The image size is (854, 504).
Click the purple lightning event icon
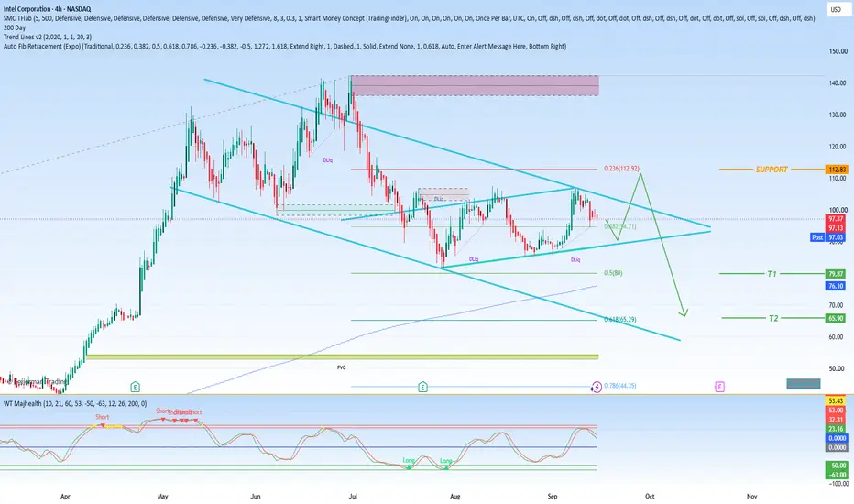(597, 387)
